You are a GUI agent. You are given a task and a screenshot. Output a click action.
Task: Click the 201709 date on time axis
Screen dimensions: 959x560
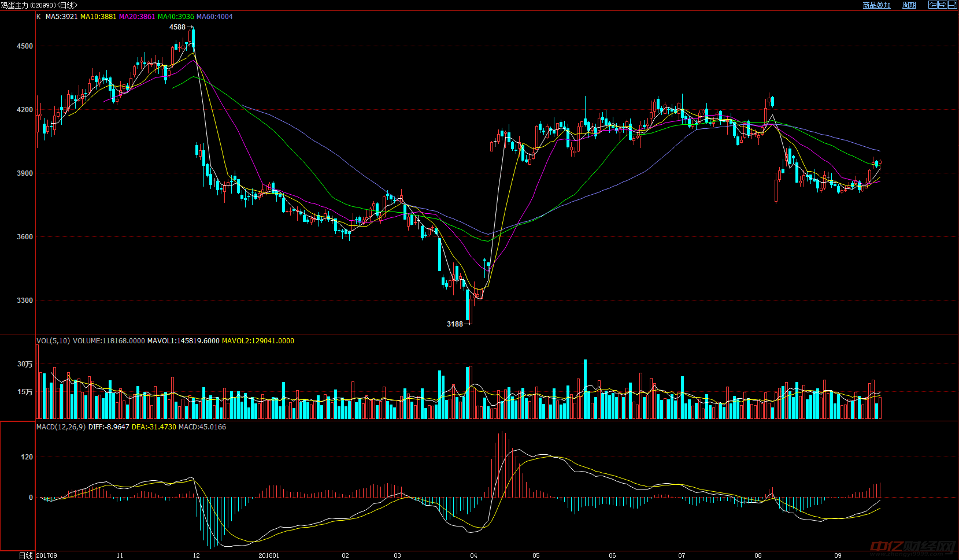point(47,555)
